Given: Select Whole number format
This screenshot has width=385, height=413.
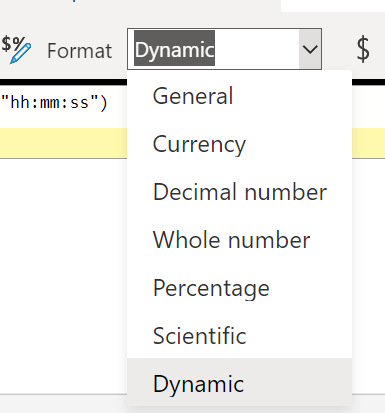Looking at the screenshot, I should 239,240.
